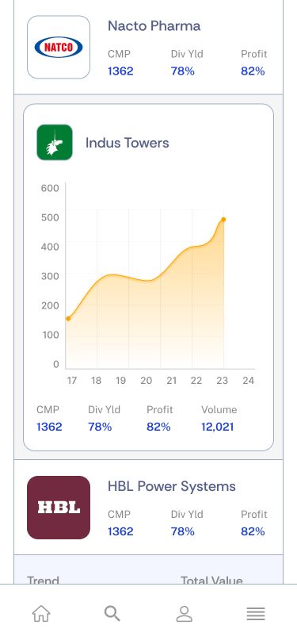The width and height of the screenshot is (297, 644).
Task: Click the maroon HBL logo
Action: coord(59,508)
